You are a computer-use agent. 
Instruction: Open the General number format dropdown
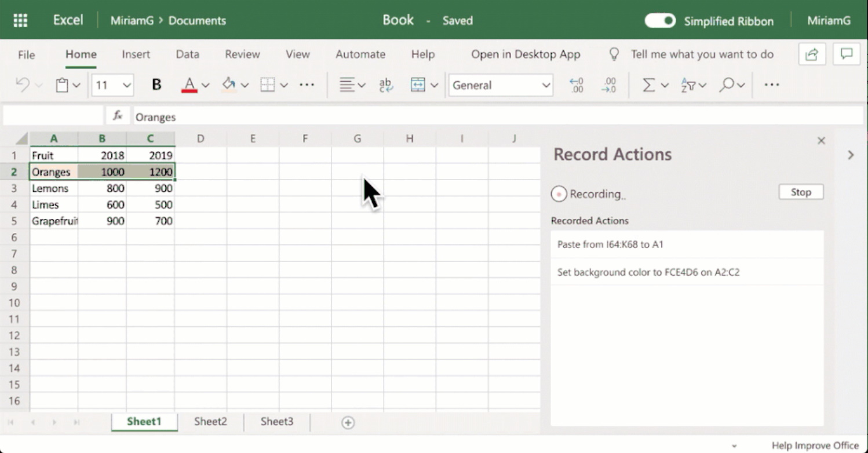[545, 85]
